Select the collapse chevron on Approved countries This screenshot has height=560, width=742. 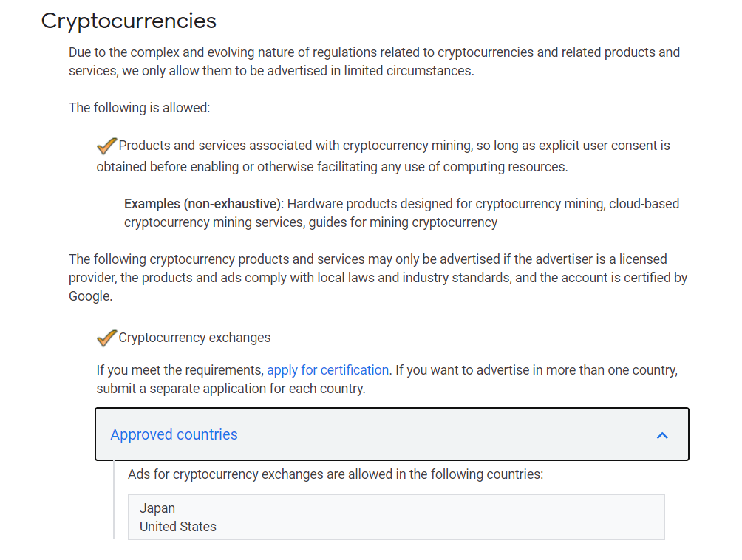tap(662, 435)
